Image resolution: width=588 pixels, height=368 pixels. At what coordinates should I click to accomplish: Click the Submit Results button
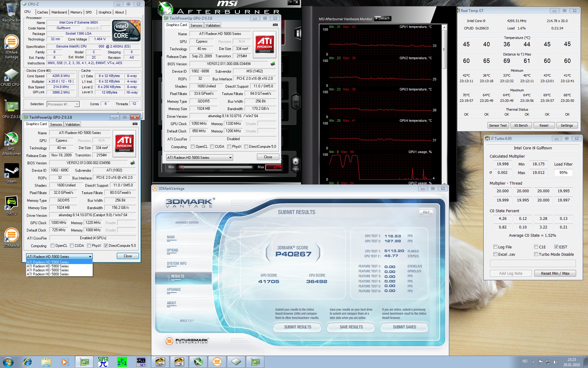click(297, 327)
